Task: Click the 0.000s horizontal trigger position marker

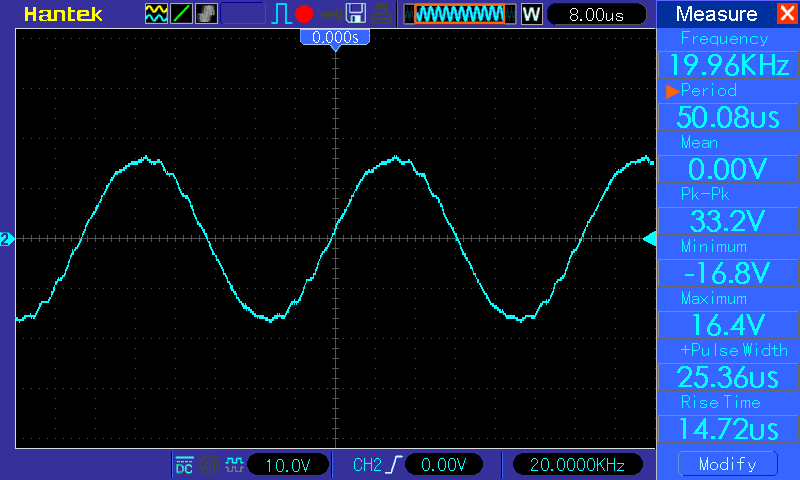Action: point(335,38)
